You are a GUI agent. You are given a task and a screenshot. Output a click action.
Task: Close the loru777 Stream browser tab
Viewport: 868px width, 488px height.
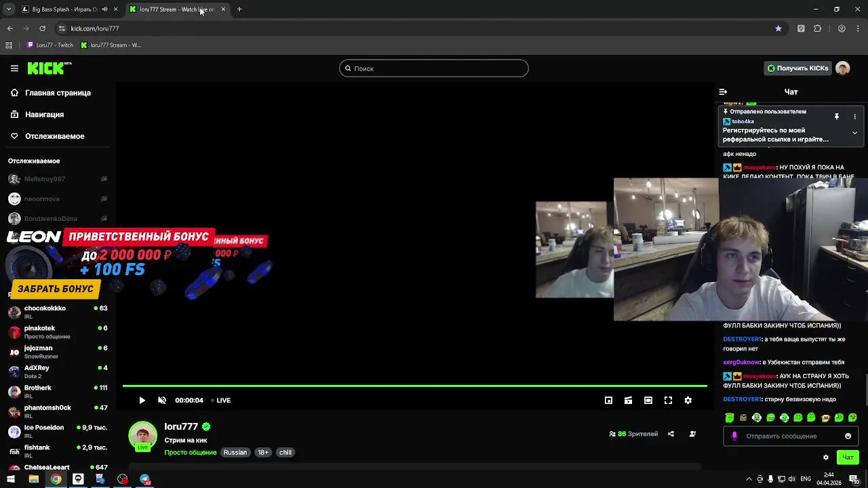tap(223, 9)
